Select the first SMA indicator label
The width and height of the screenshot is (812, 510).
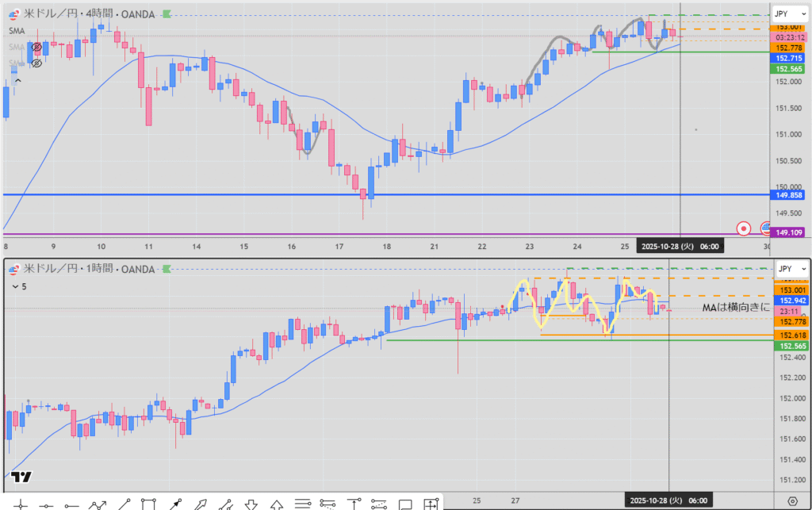pos(17,31)
